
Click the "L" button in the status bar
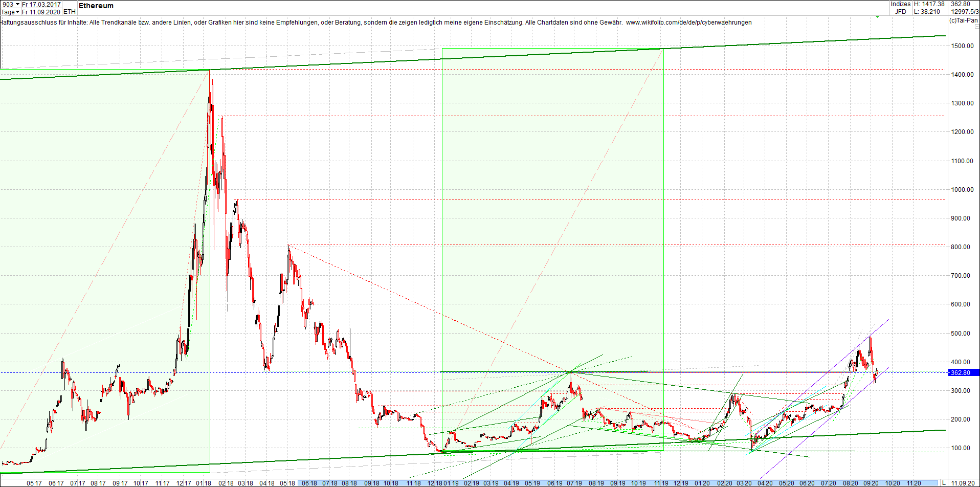[943, 481]
